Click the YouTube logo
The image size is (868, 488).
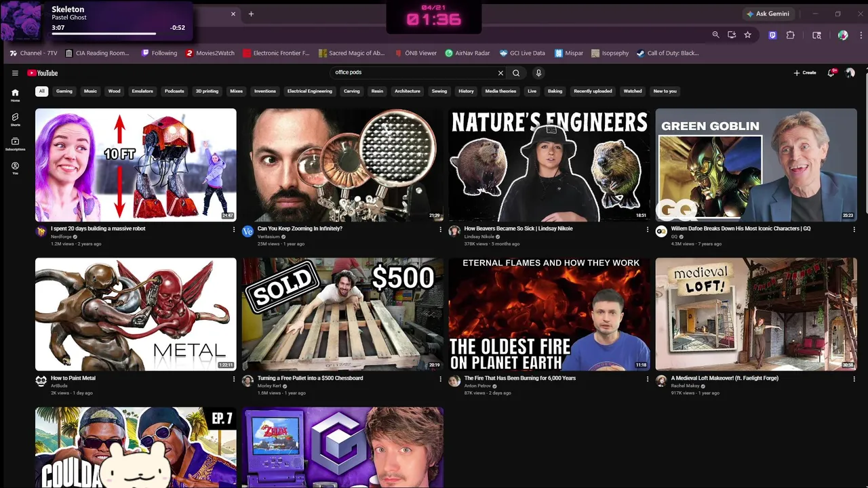(x=43, y=73)
